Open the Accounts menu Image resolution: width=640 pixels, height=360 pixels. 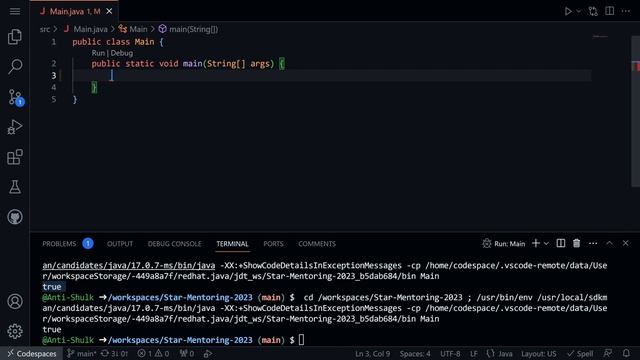point(15,302)
